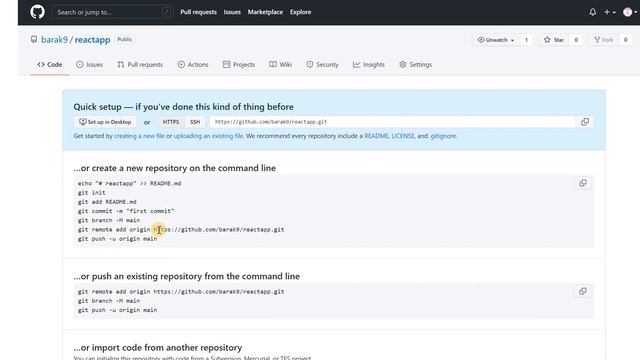Image resolution: width=640 pixels, height=360 pixels.
Task: Focus the Search or jump to field
Action: tap(112, 12)
